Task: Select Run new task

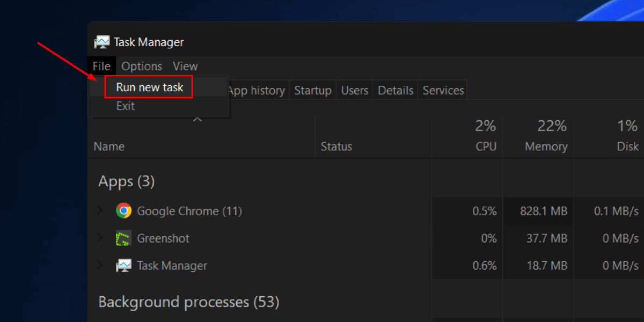Action: coord(149,87)
